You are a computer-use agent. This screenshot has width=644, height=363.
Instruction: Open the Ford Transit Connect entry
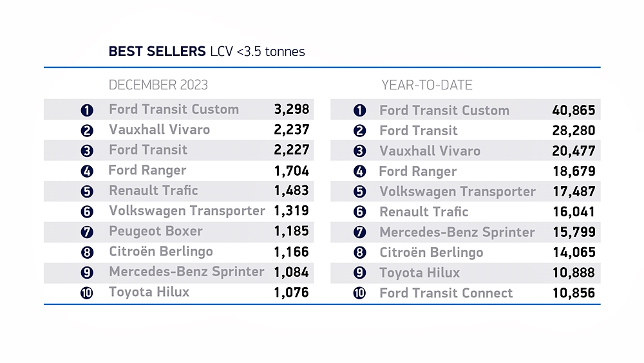tap(446, 293)
